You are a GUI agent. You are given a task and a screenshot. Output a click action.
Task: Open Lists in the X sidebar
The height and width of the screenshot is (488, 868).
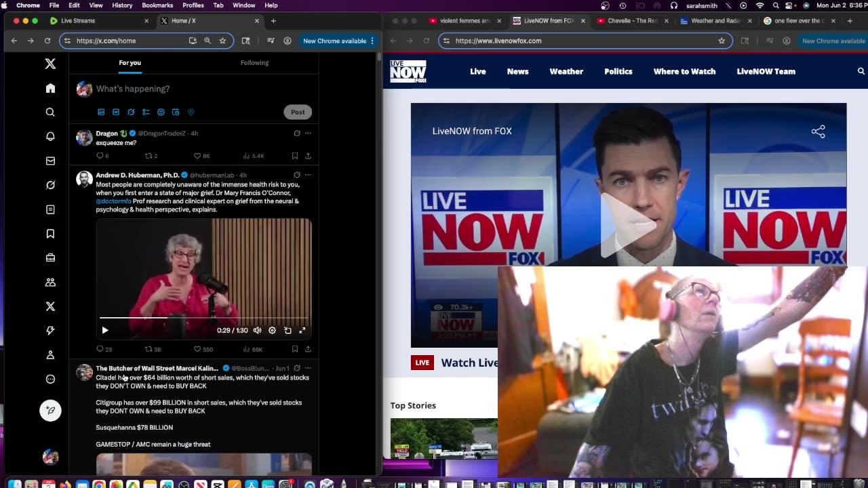pos(50,209)
